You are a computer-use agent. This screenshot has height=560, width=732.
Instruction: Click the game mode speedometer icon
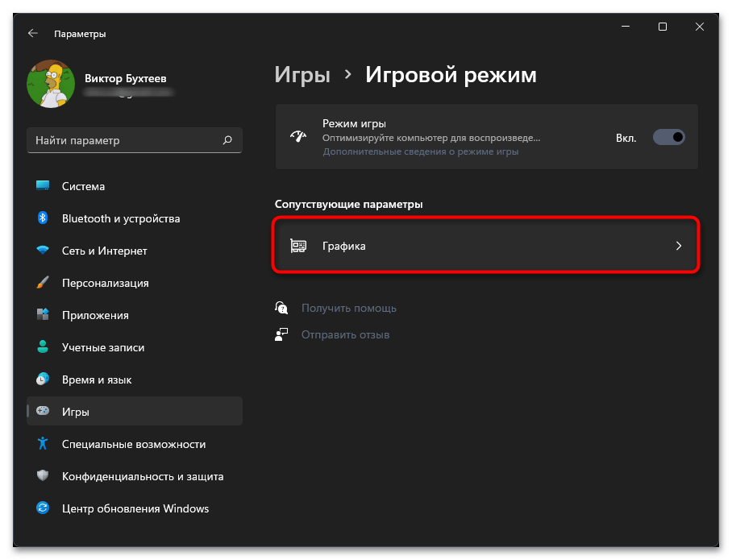click(x=298, y=137)
